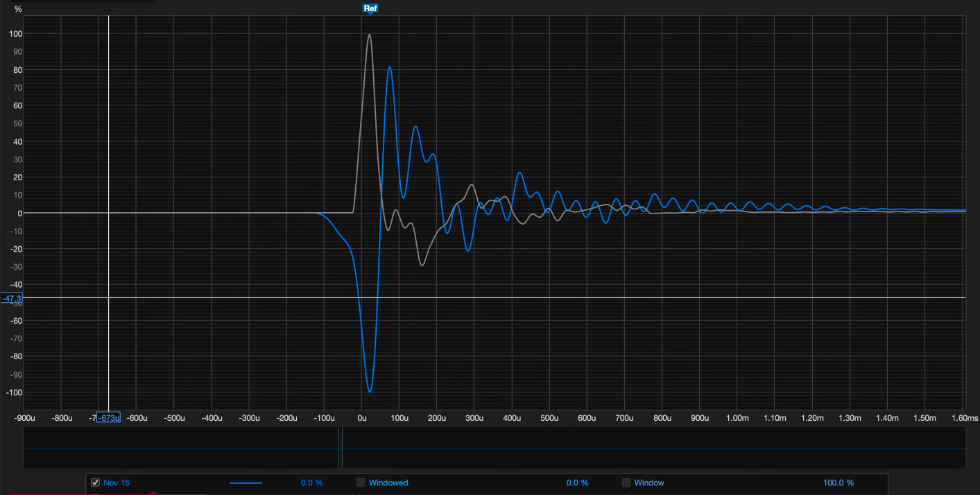Click the Nov 15 legend label
This screenshot has height=495, width=980.
pyautogui.click(x=117, y=483)
